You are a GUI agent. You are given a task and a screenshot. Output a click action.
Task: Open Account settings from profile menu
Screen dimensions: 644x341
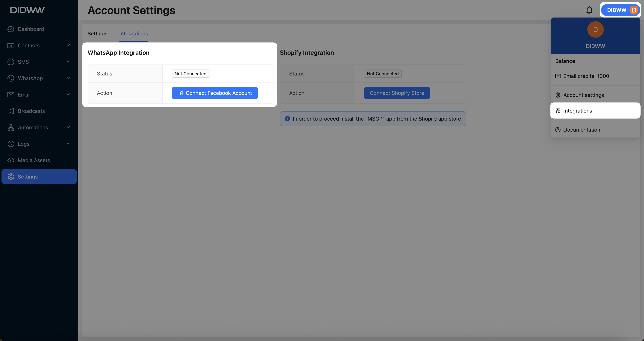coord(595,95)
